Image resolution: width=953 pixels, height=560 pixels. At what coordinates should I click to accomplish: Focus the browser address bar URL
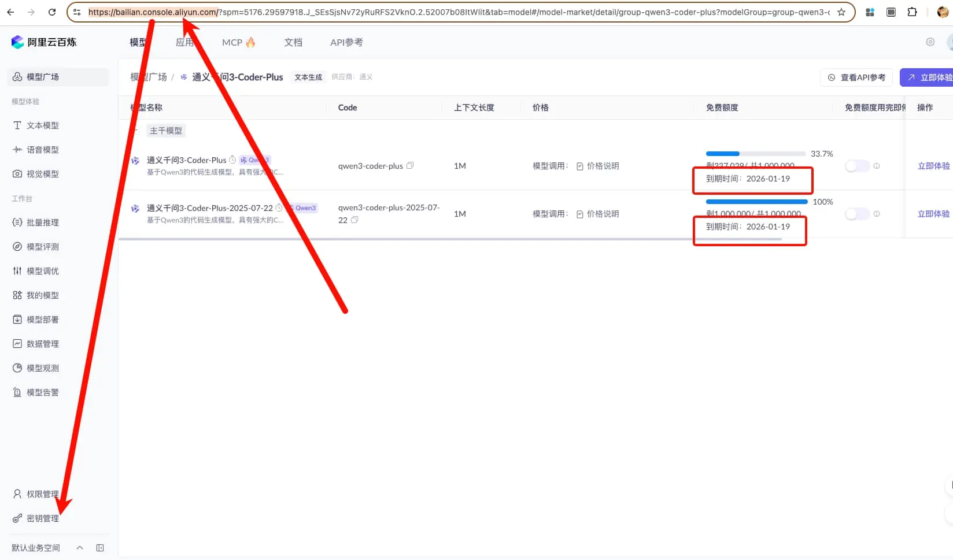click(459, 12)
